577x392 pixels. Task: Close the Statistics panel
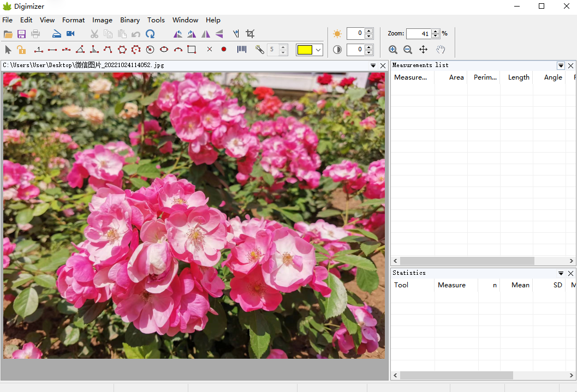pyautogui.click(x=571, y=273)
